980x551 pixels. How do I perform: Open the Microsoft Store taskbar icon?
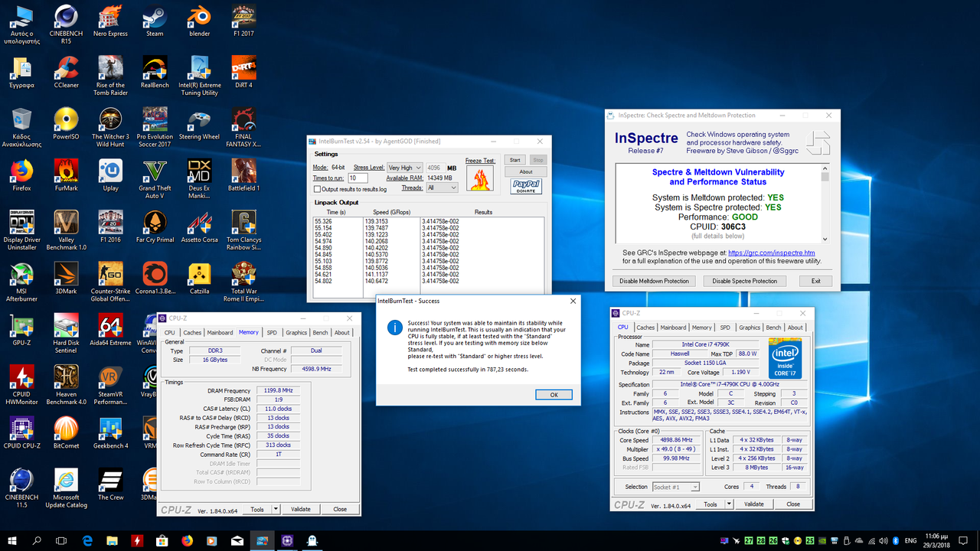[x=162, y=540]
